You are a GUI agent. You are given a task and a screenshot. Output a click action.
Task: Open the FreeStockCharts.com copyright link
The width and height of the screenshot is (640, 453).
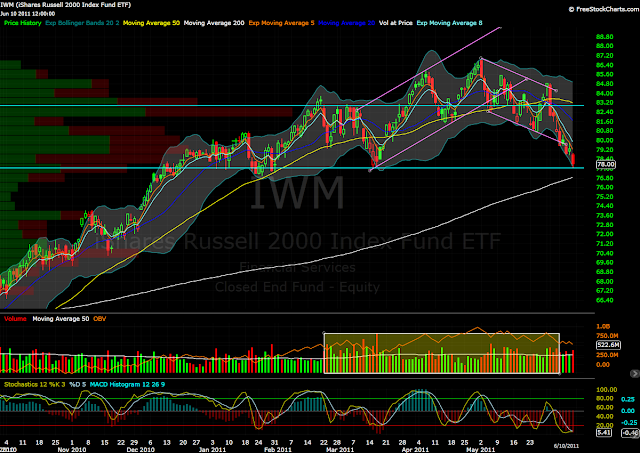point(604,9)
